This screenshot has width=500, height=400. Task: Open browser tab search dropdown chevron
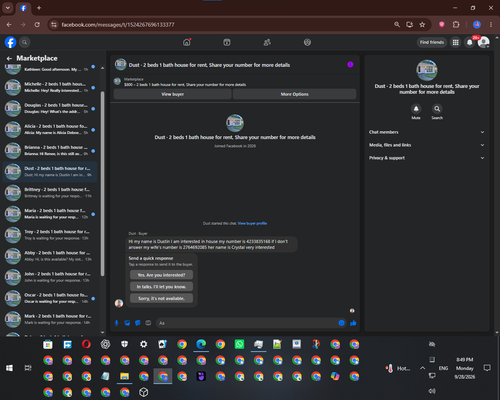(8, 8)
